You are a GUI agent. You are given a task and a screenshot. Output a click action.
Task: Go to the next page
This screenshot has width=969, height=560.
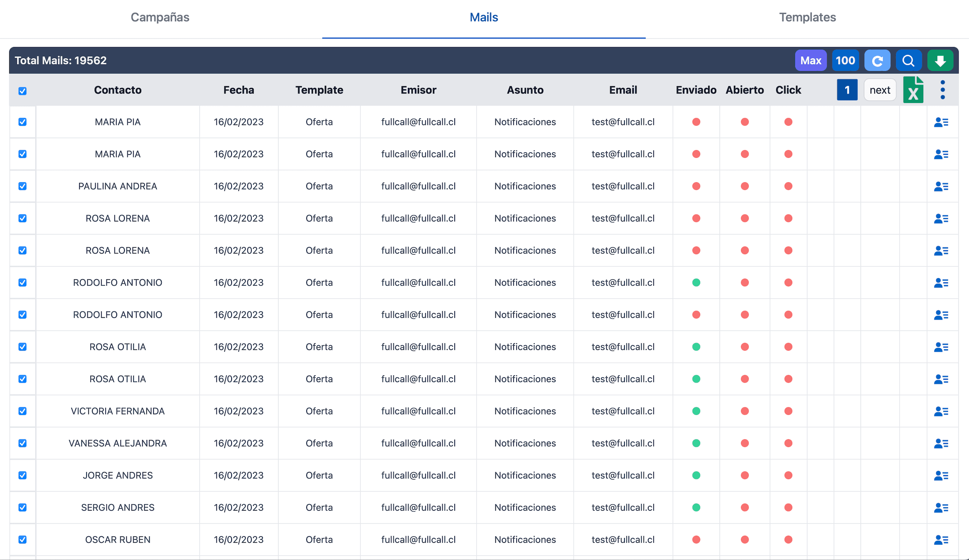pyautogui.click(x=880, y=90)
